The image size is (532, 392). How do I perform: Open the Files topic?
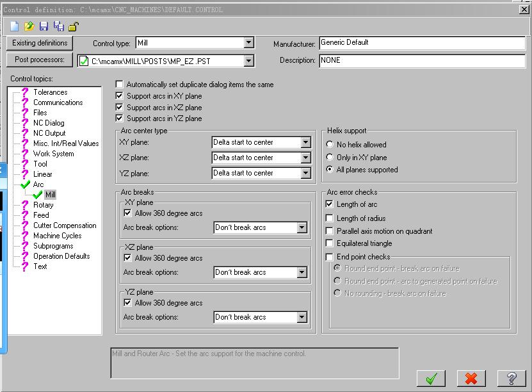coord(40,112)
